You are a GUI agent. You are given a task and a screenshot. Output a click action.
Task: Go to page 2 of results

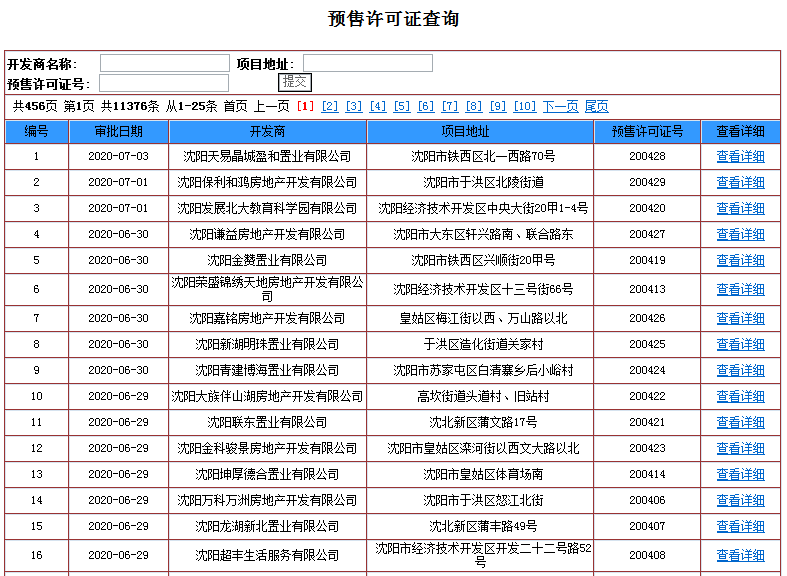coord(330,106)
